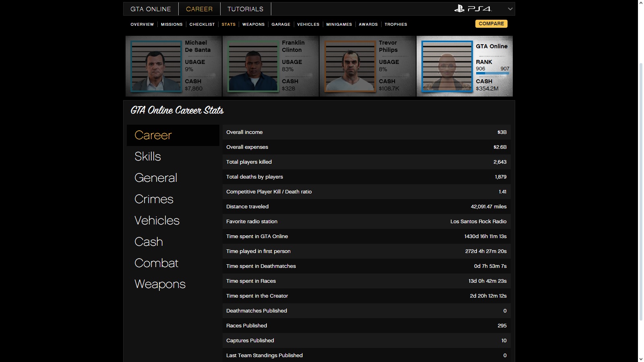Click the Michael De Santa name
Image resolution: width=644 pixels, height=362 pixels.
point(198,46)
